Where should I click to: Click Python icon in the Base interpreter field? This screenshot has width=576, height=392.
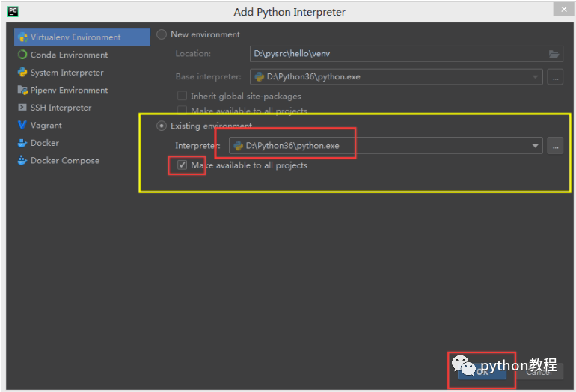pos(260,76)
